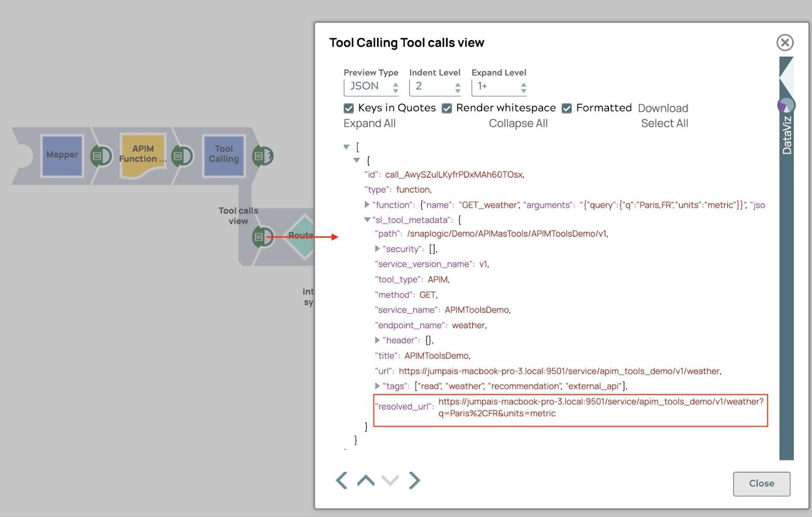Go to the previous document with left chevron

342,480
